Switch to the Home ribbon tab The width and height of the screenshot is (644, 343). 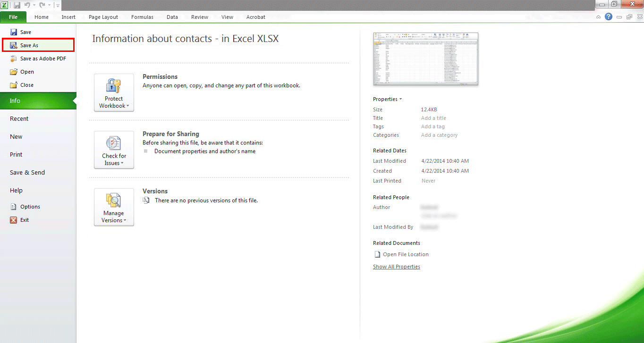pos(42,17)
